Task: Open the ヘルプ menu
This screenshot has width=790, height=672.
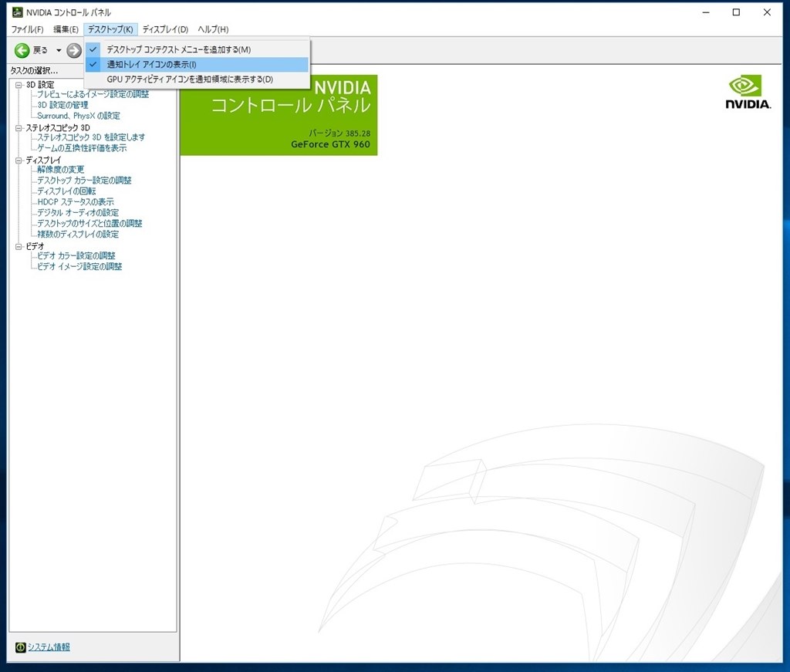Action: coord(214,29)
